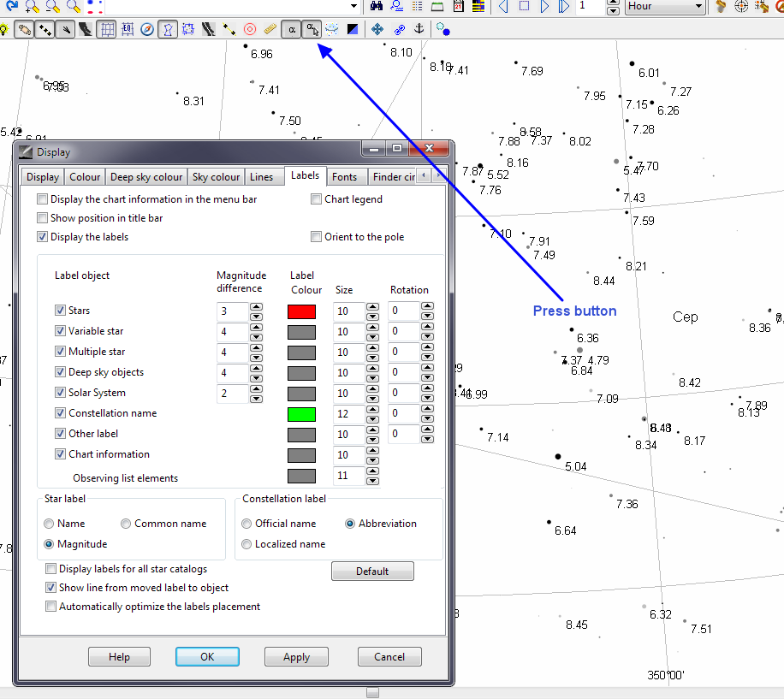This screenshot has height=699, width=784.
Task: Decrease Observing list elements size value
Action: 372,481
